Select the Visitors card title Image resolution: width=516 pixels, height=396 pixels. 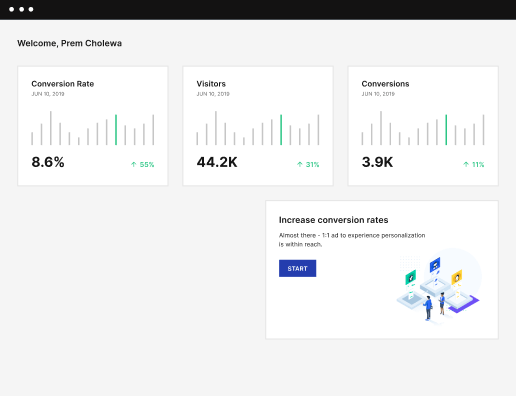pos(211,84)
